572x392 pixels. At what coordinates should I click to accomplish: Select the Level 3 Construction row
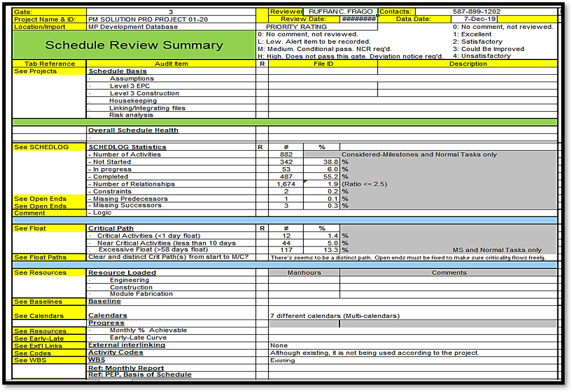(171, 93)
